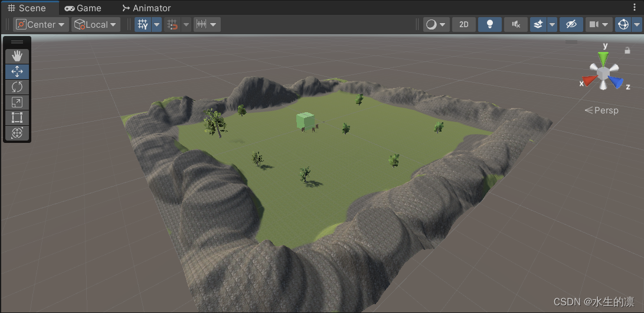Image resolution: width=644 pixels, height=313 pixels.
Task: Click the green Y axis cone on gizmo
Action: (603, 58)
